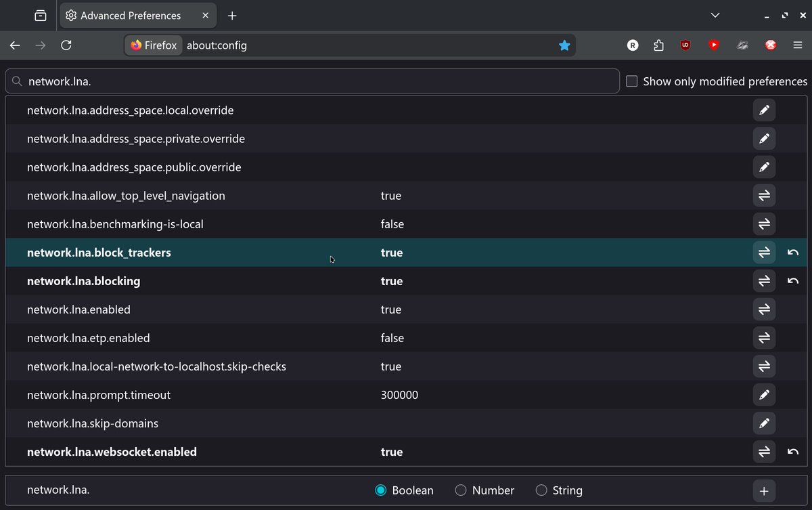
Task: Click the network.lna.benchmarking-is-local name
Action: pos(115,224)
